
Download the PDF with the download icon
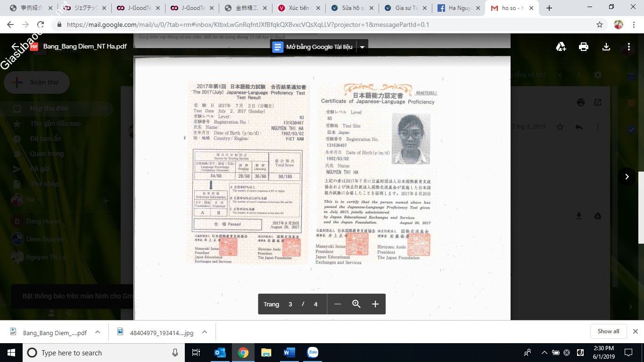pos(606,47)
